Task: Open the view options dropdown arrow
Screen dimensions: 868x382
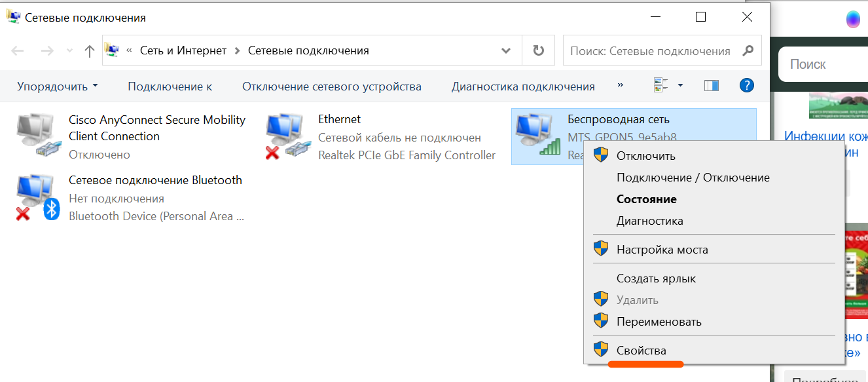Action: point(680,86)
